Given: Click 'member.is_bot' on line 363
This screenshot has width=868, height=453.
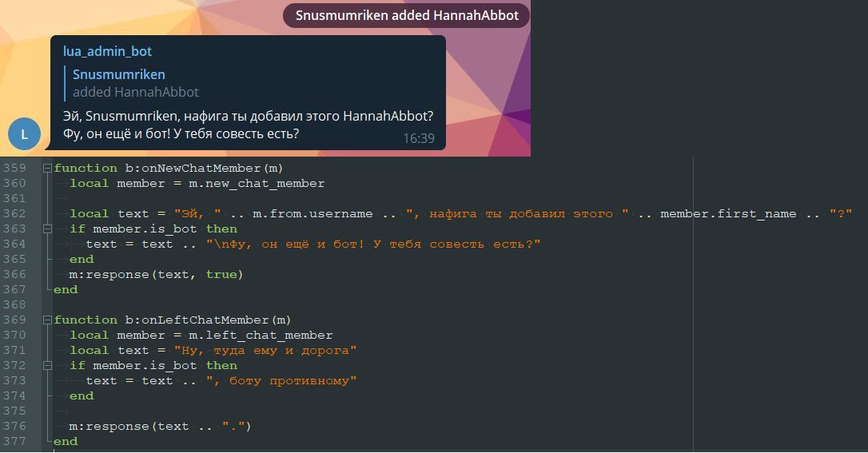Looking at the screenshot, I should pyautogui.click(x=145, y=229).
